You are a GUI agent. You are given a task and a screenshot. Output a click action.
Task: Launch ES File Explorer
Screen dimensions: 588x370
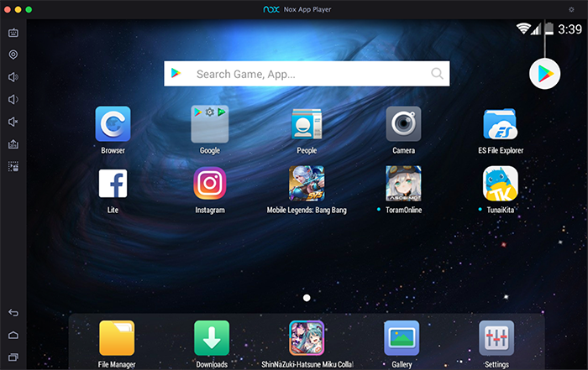coord(501,124)
